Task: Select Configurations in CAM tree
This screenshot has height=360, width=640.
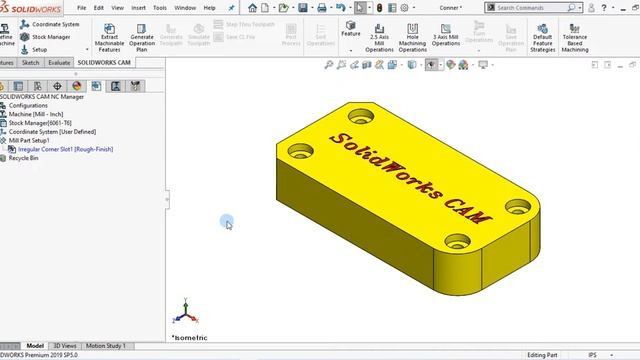Action: (28, 105)
